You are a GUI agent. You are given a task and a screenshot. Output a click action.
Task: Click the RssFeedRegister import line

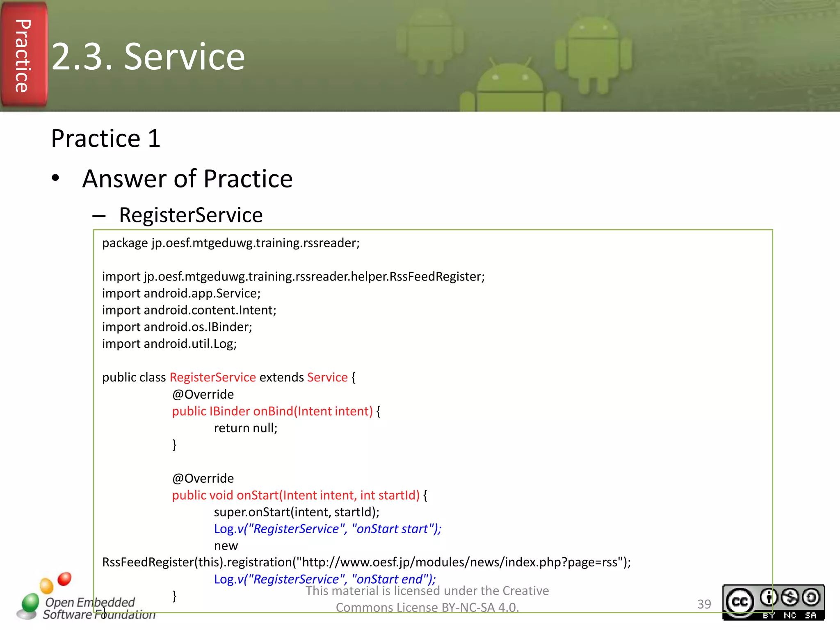tap(293, 276)
